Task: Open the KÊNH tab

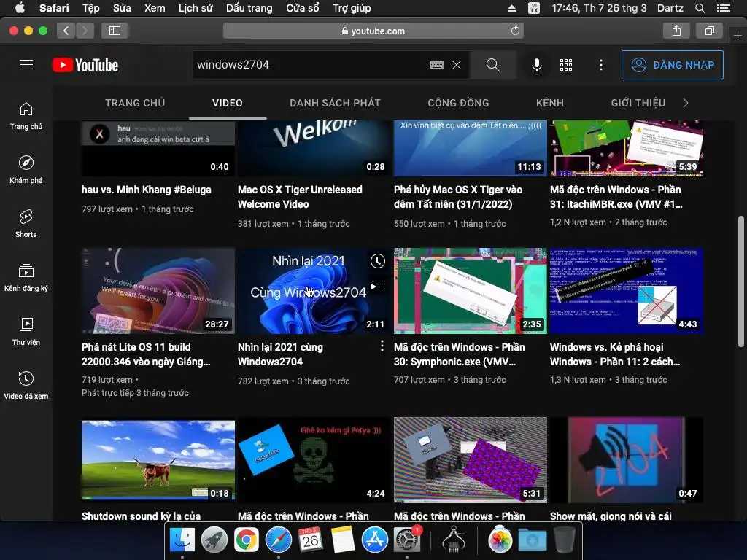Action: pos(550,103)
